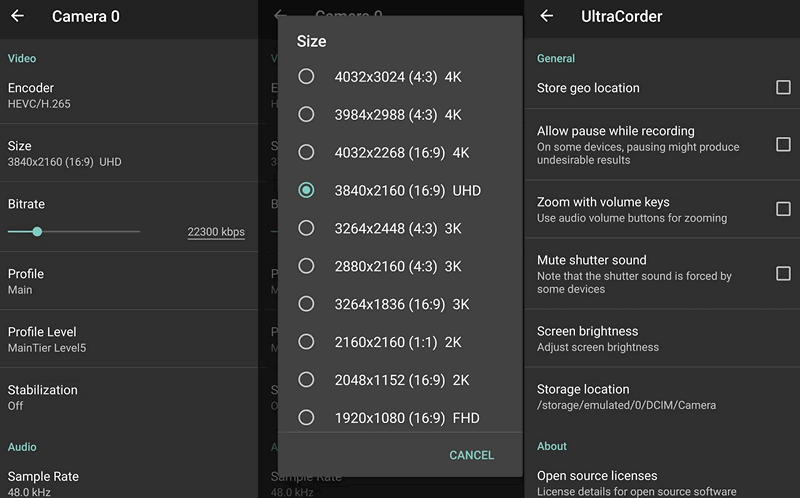The image size is (800, 498).
Task: Toggle Allow pause while recording checkbox
Action: 783,144
